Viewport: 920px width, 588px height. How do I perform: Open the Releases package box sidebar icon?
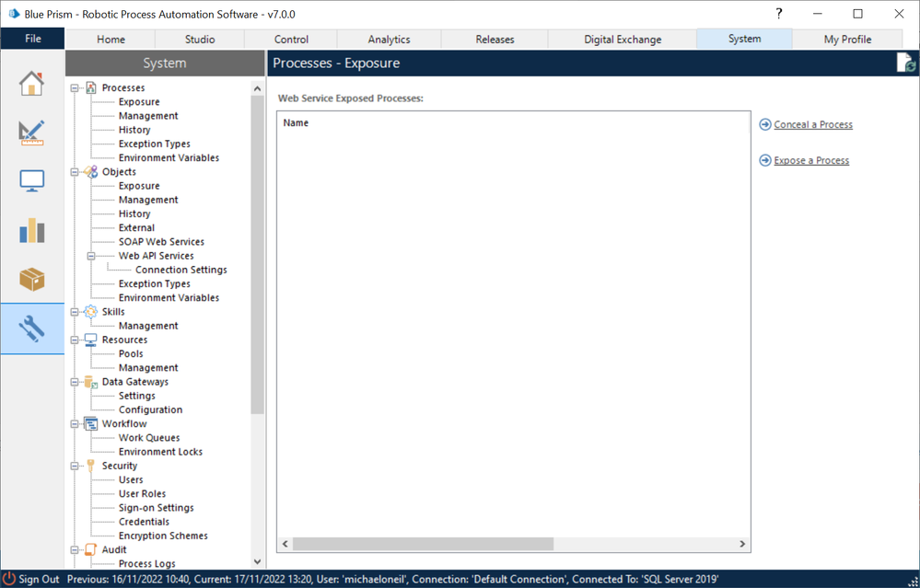click(x=31, y=280)
